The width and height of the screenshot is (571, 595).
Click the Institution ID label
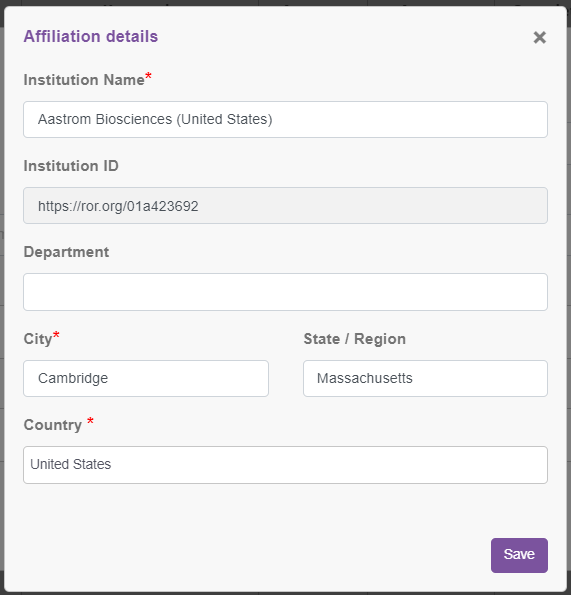71,166
